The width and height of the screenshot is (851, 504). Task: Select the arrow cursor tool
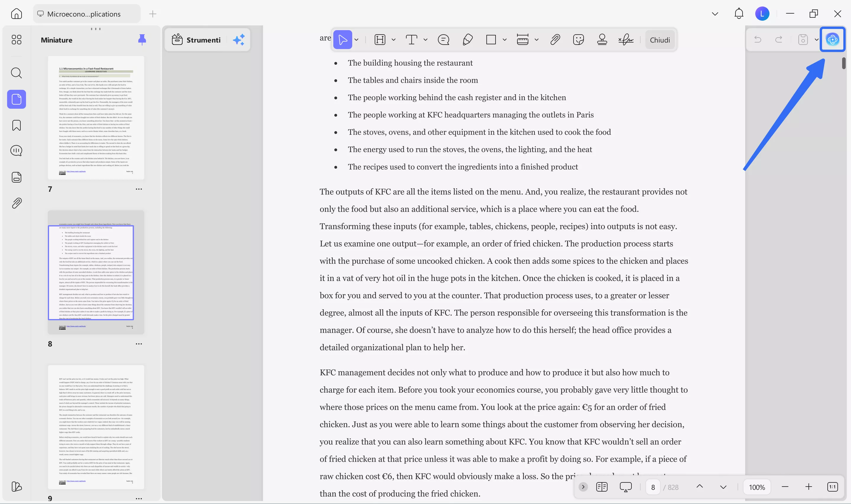pos(343,40)
